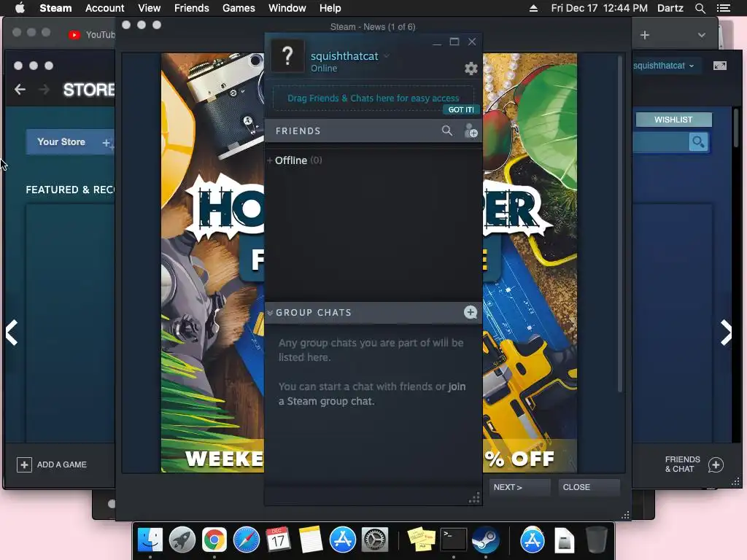Image resolution: width=747 pixels, height=560 pixels.
Task: Open Friends List settings gear
Action: 471,69
